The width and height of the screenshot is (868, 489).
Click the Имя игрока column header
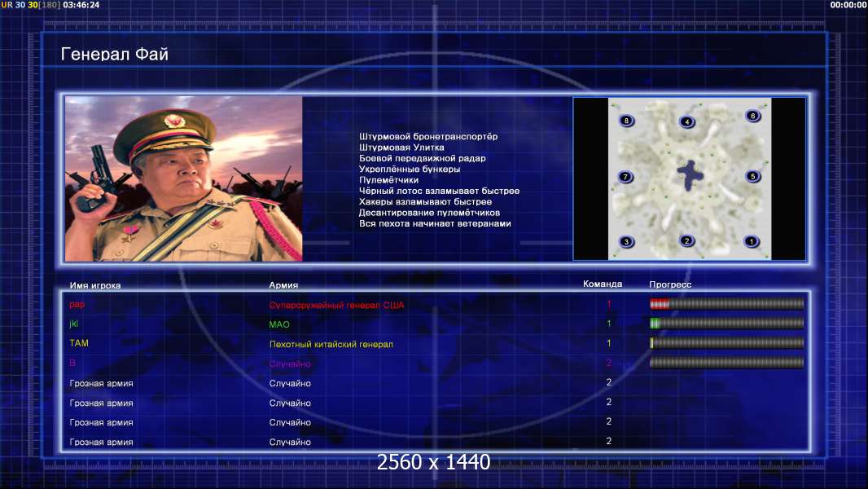(x=95, y=285)
